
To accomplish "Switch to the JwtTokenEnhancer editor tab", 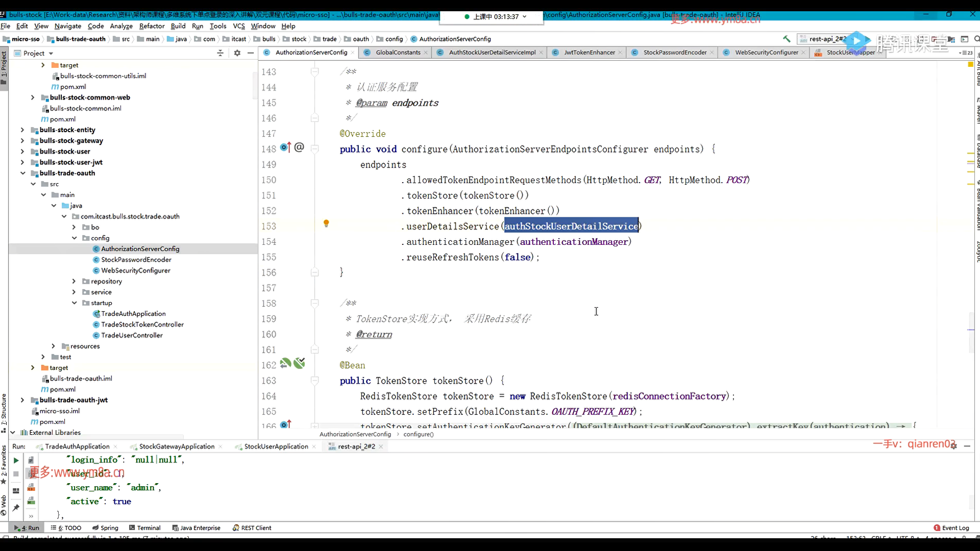I will 589,53.
